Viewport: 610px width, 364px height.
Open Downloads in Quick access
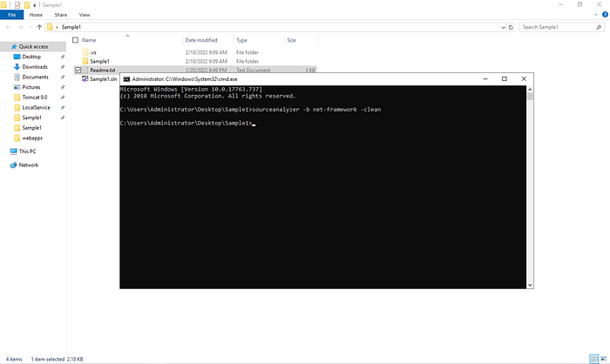pos(35,67)
